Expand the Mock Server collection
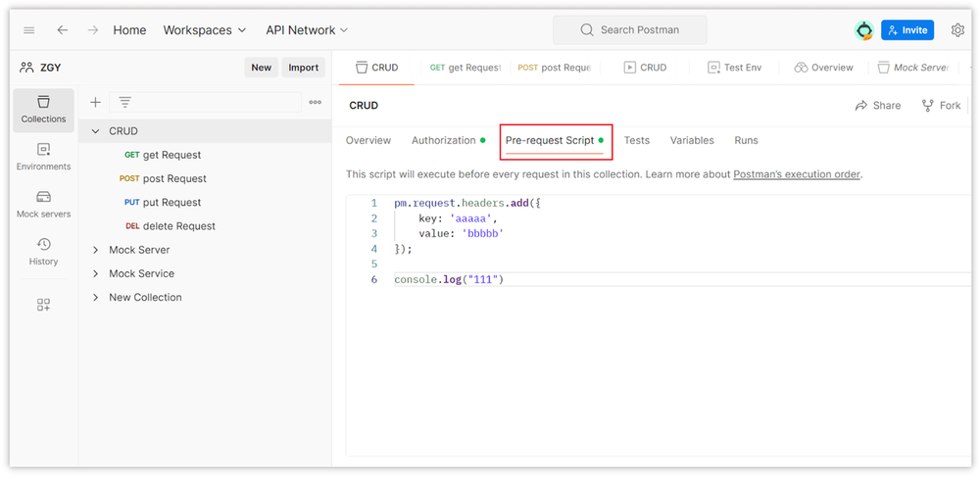Image resolution: width=980 pixels, height=480 pixels. coord(96,250)
